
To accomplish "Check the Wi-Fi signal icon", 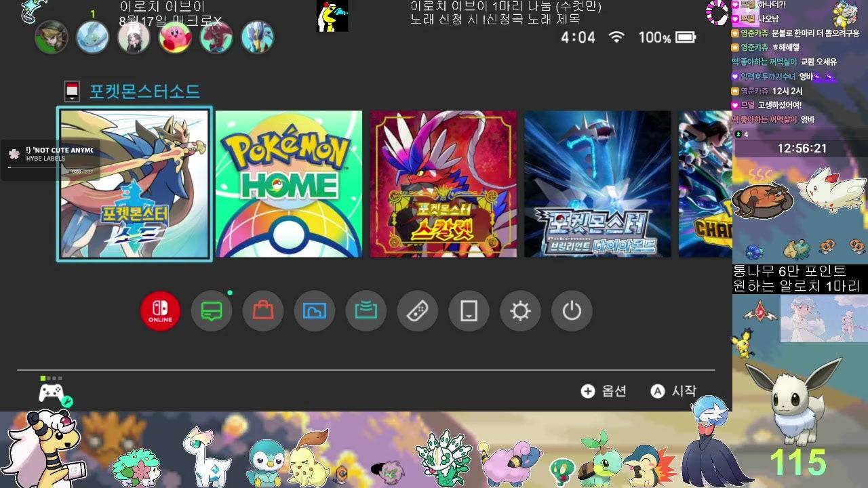I will (x=616, y=37).
